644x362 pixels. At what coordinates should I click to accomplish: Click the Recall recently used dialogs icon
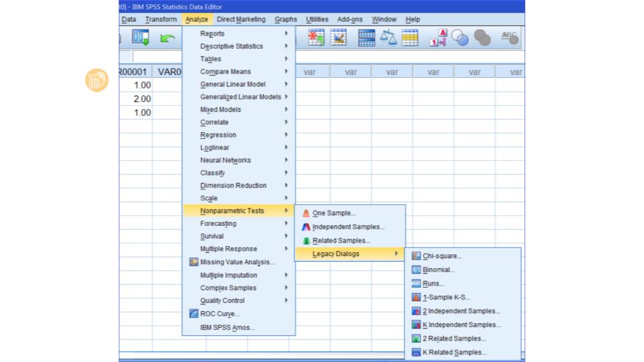(x=140, y=38)
